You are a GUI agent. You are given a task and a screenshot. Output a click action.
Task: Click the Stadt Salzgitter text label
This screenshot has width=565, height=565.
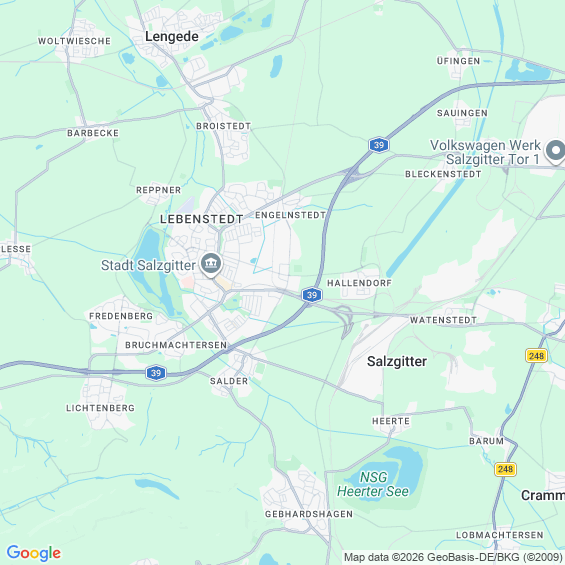(148, 265)
